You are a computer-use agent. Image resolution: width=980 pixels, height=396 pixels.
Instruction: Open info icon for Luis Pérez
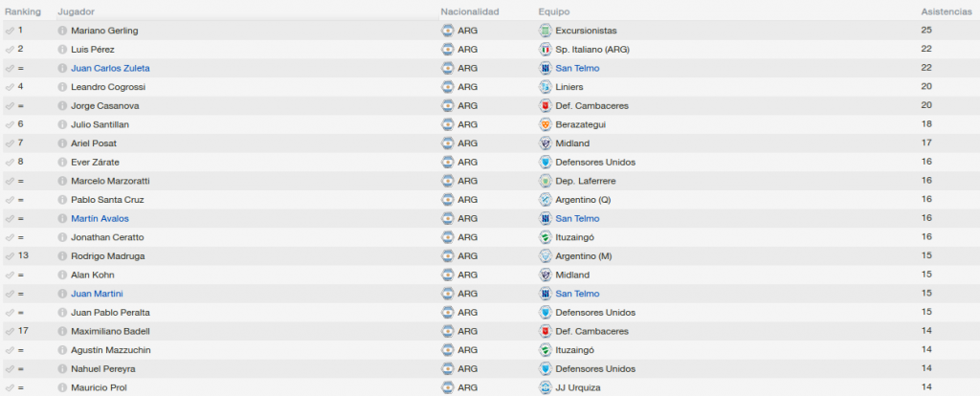(62, 50)
